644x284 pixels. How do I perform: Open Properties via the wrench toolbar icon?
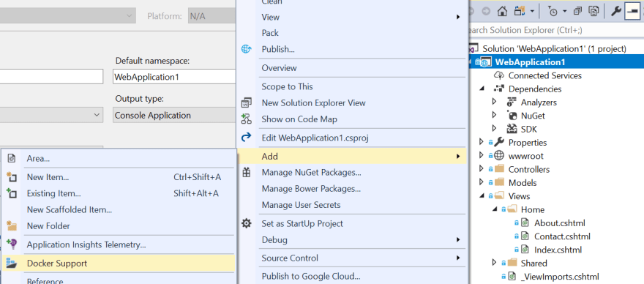click(x=615, y=11)
